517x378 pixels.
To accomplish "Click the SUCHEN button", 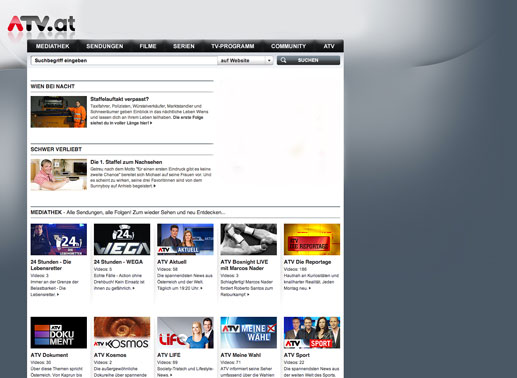I will 308,60.
